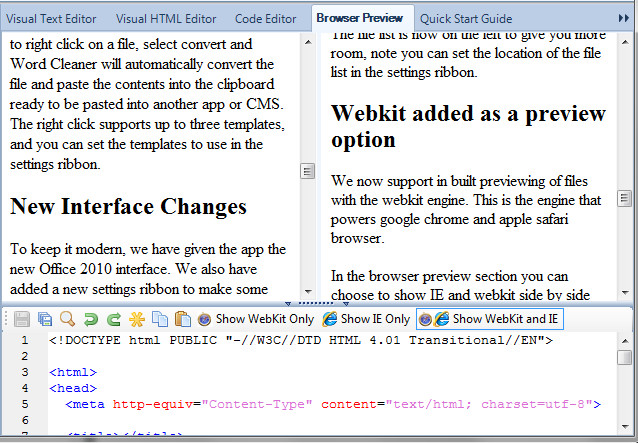Click the Save icon in code toolbar
The height and width of the screenshot is (443, 638).
coord(22,319)
